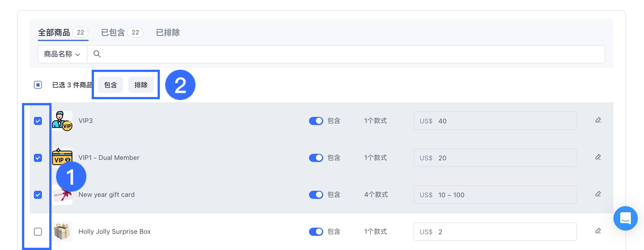The image size is (644, 250).
Task: Toggle the 包含 switch for VIP3
Action: click(x=316, y=120)
